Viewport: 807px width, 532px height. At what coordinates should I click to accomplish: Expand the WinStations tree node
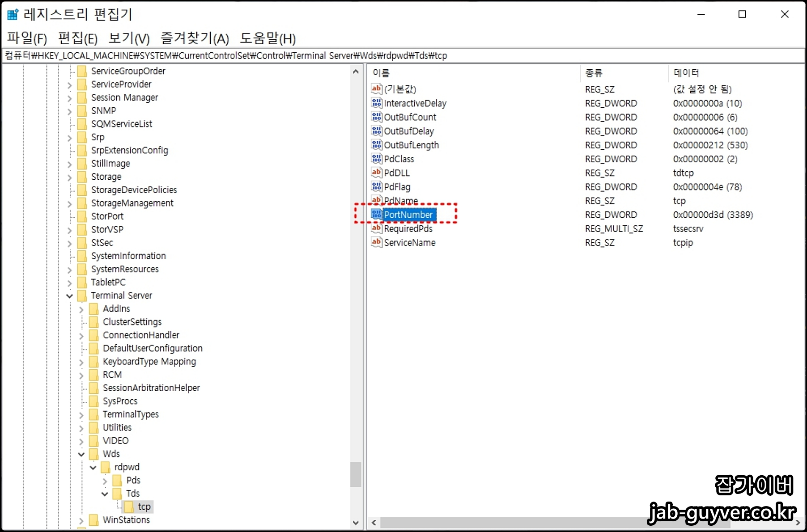81,520
